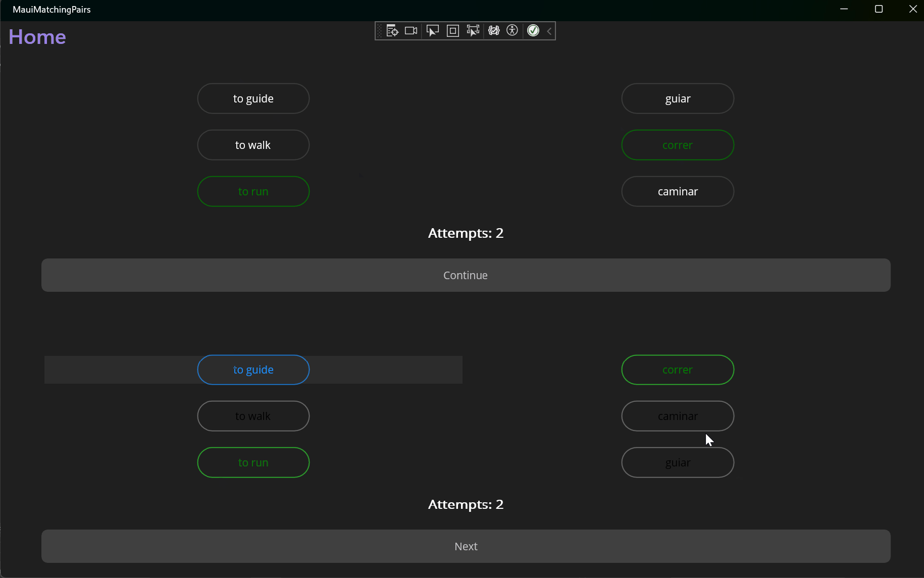Screen dimensions: 924x578
Task: Click "caminar" in the bottom group
Action: 677,416
